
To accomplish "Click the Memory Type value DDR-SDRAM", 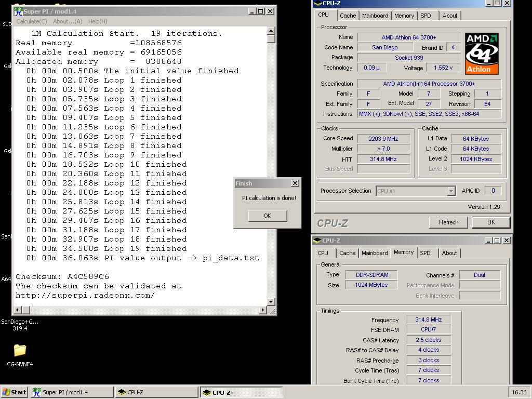I will point(371,275).
